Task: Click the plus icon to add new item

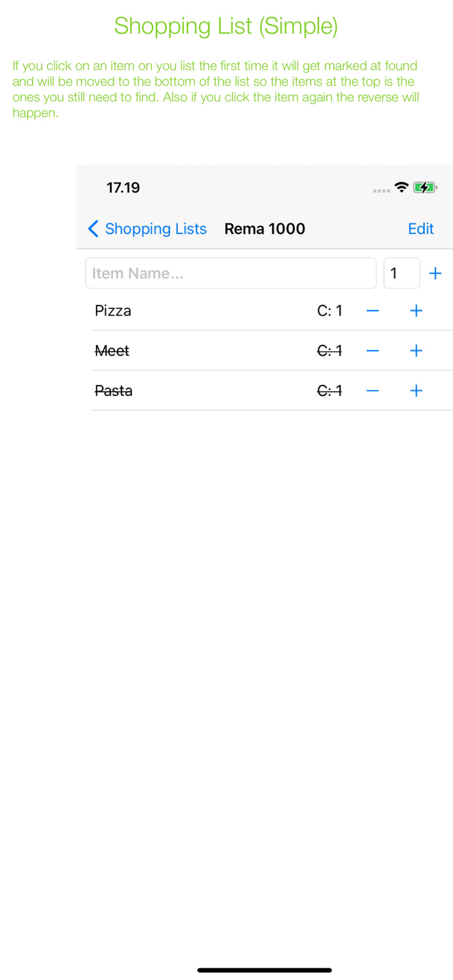Action: [435, 273]
